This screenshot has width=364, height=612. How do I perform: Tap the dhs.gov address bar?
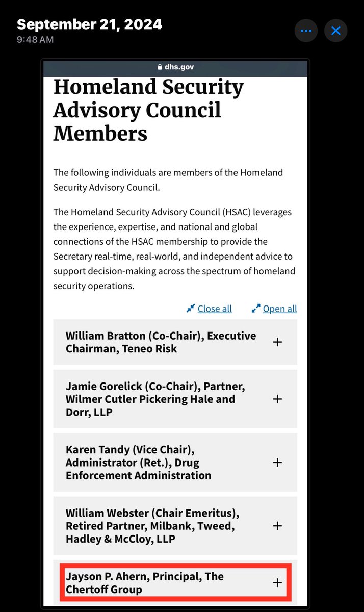(x=175, y=67)
